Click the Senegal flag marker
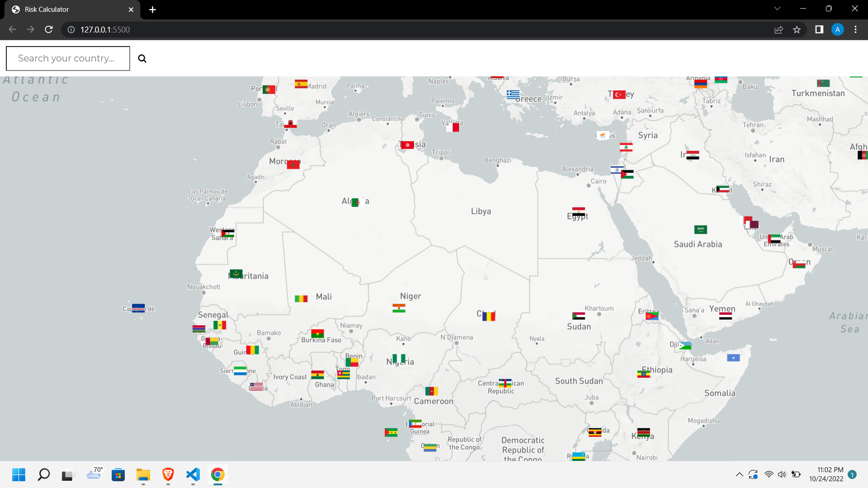Image resolution: width=868 pixels, height=488 pixels. [220, 325]
